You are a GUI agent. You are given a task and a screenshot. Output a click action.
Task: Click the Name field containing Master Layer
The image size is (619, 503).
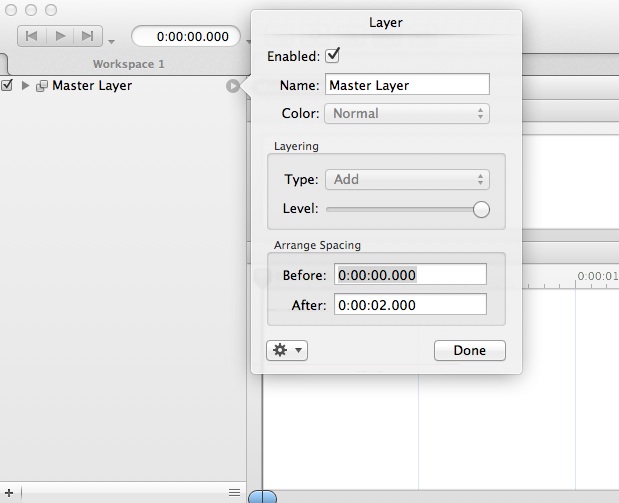click(408, 85)
